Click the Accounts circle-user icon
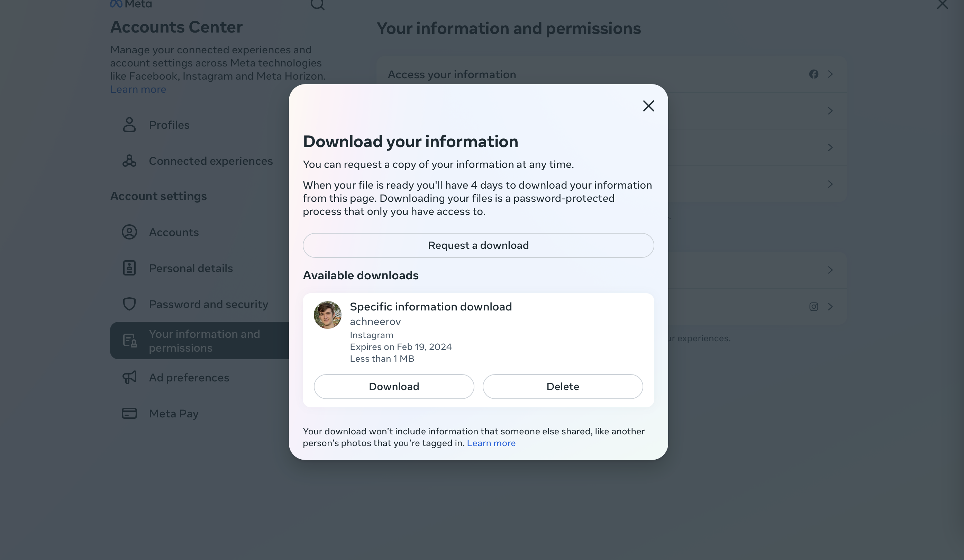Image resolution: width=964 pixels, height=560 pixels. coord(129,232)
